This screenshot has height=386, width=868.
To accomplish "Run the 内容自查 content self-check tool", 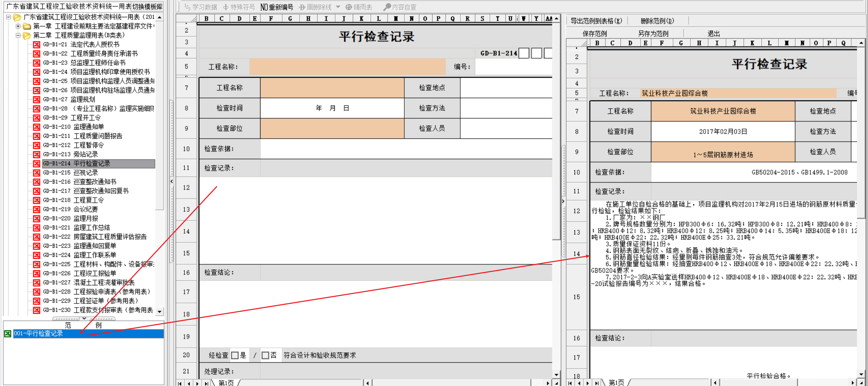I will point(400,7).
